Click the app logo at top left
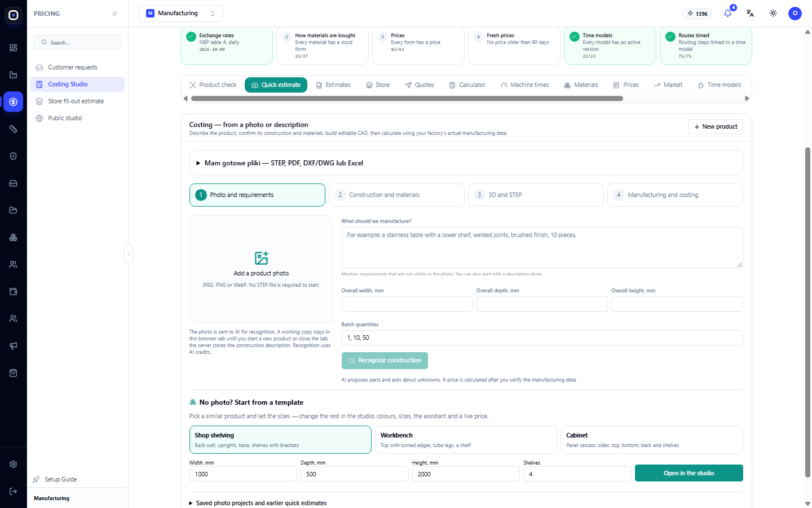 coord(14,15)
